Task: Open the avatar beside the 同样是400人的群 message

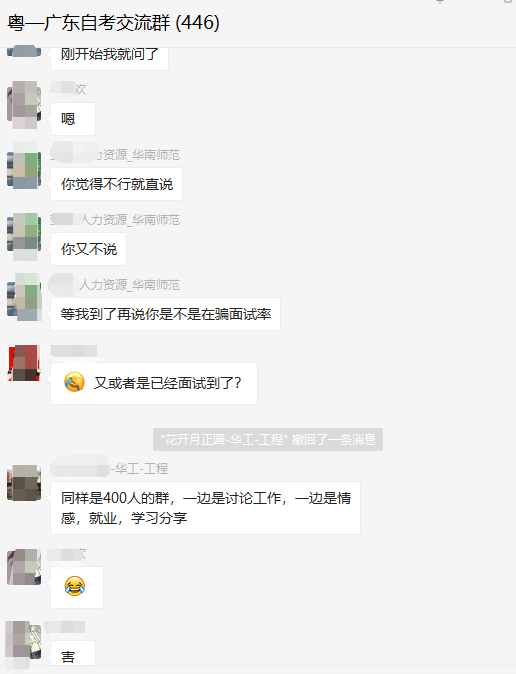Action: [x=24, y=483]
